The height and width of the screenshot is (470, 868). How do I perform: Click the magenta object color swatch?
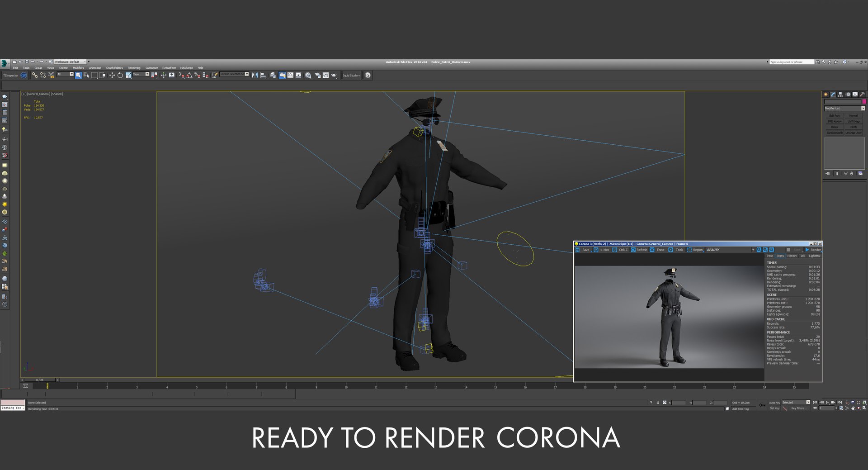pyautogui.click(x=864, y=101)
